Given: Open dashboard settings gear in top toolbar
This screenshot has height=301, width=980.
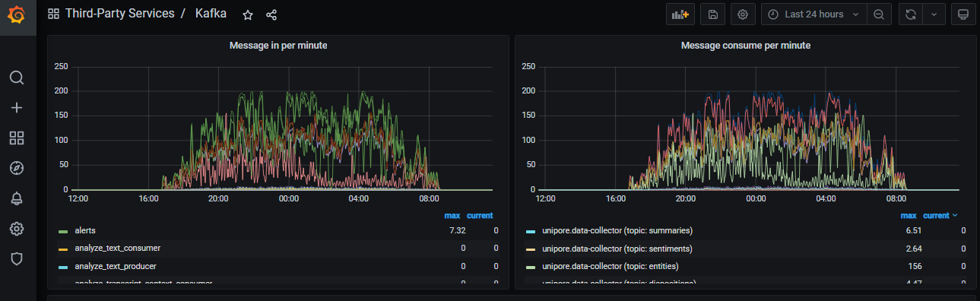Looking at the screenshot, I should point(743,14).
